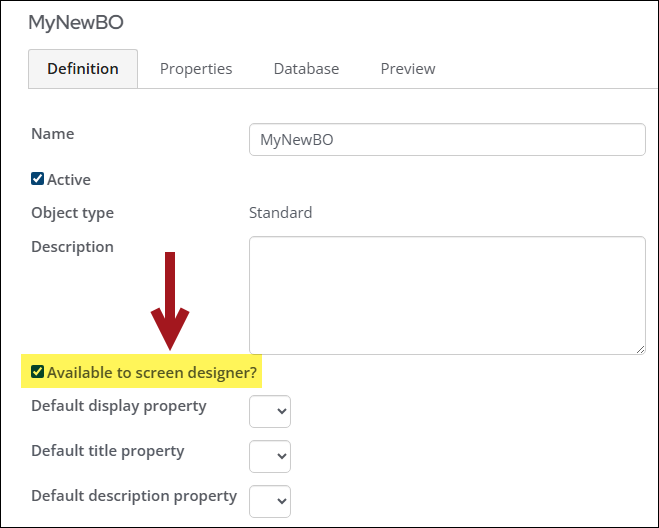The height and width of the screenshot is (528, 659).
Task: Disable the Available to screen designer checkbox
Action: (38, 372)
